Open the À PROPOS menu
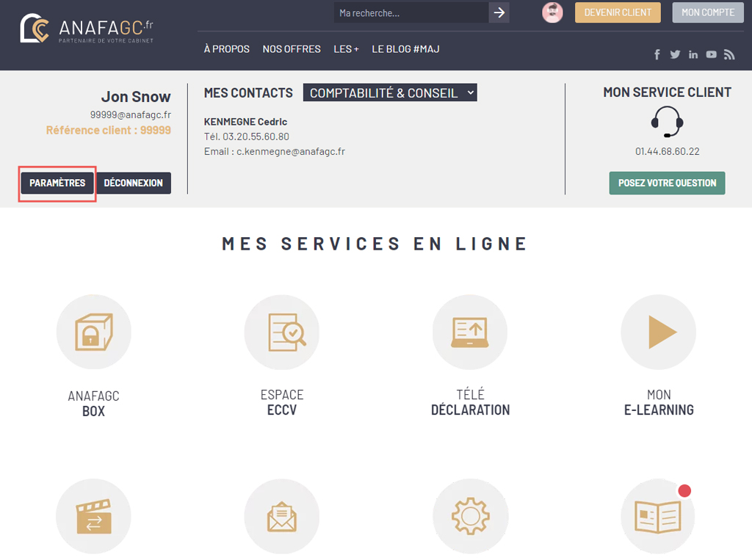Image resolution: width=752 pixels, height=560 pixels. [227, 49]
